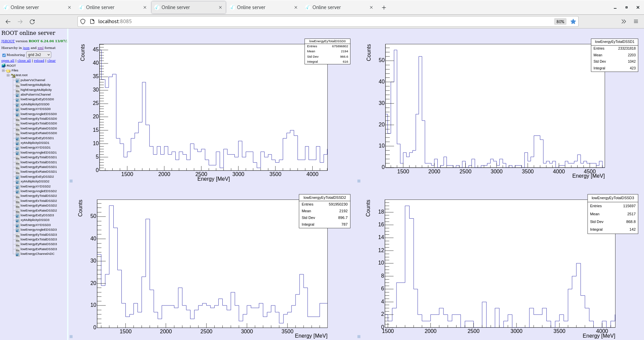Collapse the Files tree node
This screenshot has width=644, height=340.
pos(3,71)
